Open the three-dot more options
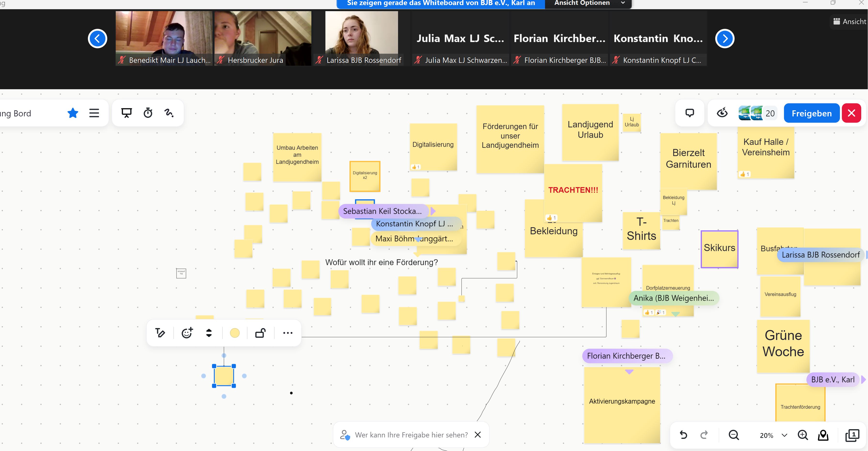 point(287,333)
